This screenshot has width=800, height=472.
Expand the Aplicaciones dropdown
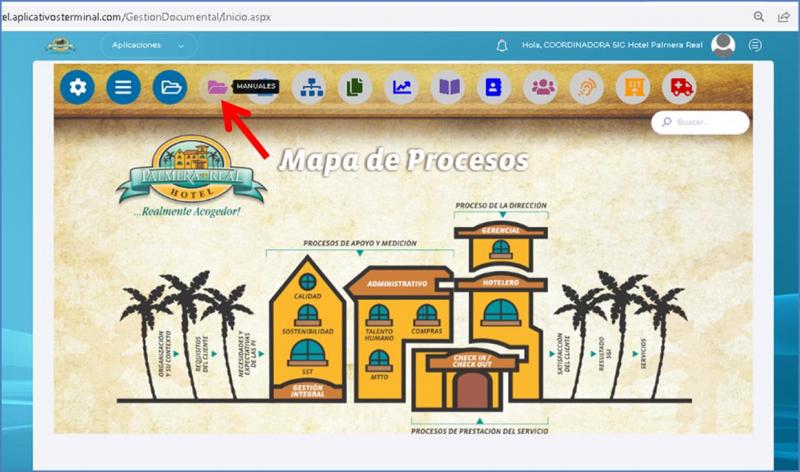point(148,45)
